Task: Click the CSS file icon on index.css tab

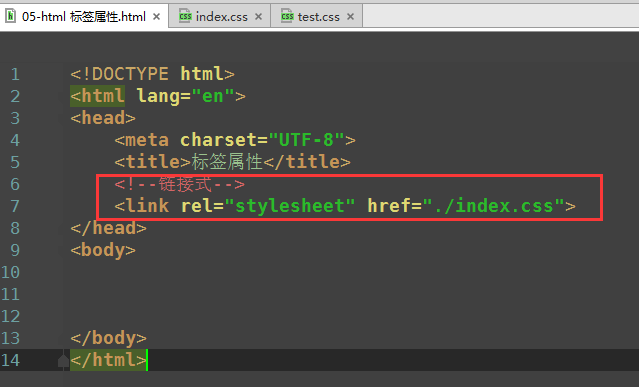Action: click(x=185, y=16)
